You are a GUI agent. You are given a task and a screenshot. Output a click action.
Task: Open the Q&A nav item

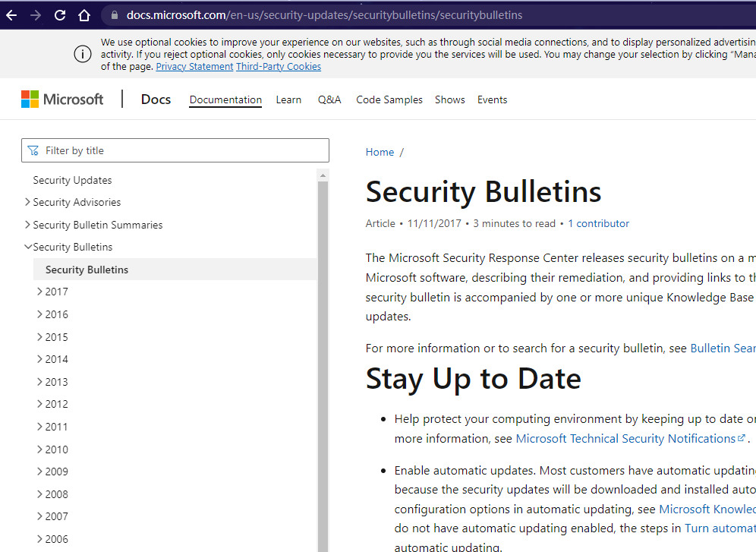click(329, 99)
